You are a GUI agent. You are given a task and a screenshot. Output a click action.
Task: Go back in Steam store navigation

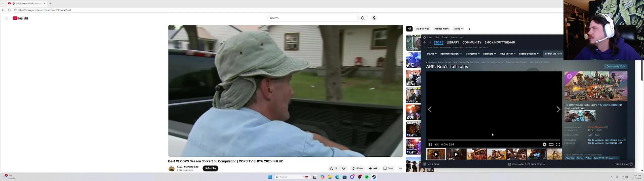click(425, 42)
